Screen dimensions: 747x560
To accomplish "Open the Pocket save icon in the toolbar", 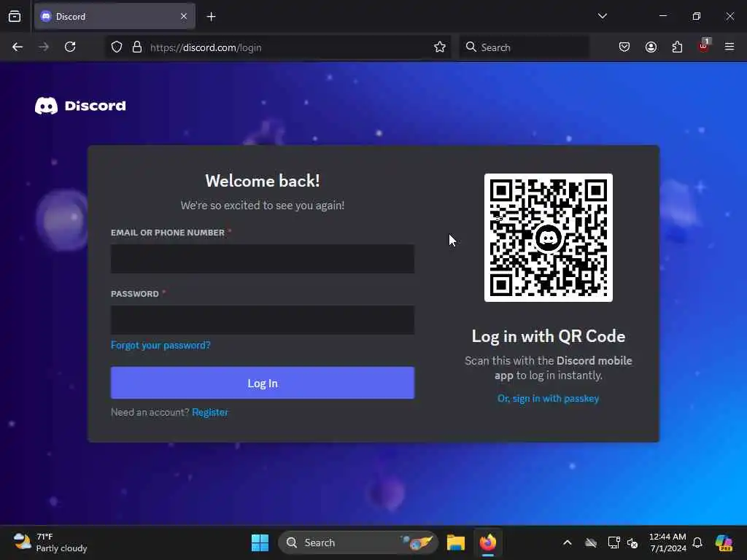I will click(624, 47).
